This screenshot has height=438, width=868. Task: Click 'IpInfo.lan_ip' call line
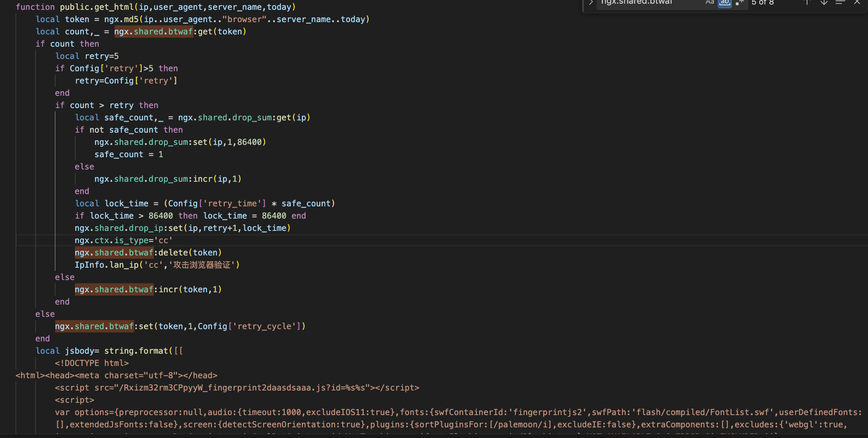[x=157, y=265]
